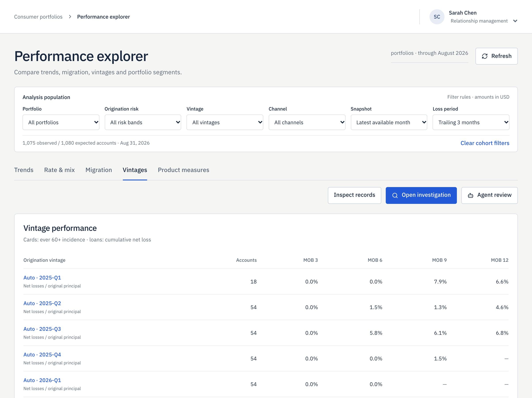Click the SC avatar circle
The image size is (532, 398).
pyautogui.click(x=437, y=17)
